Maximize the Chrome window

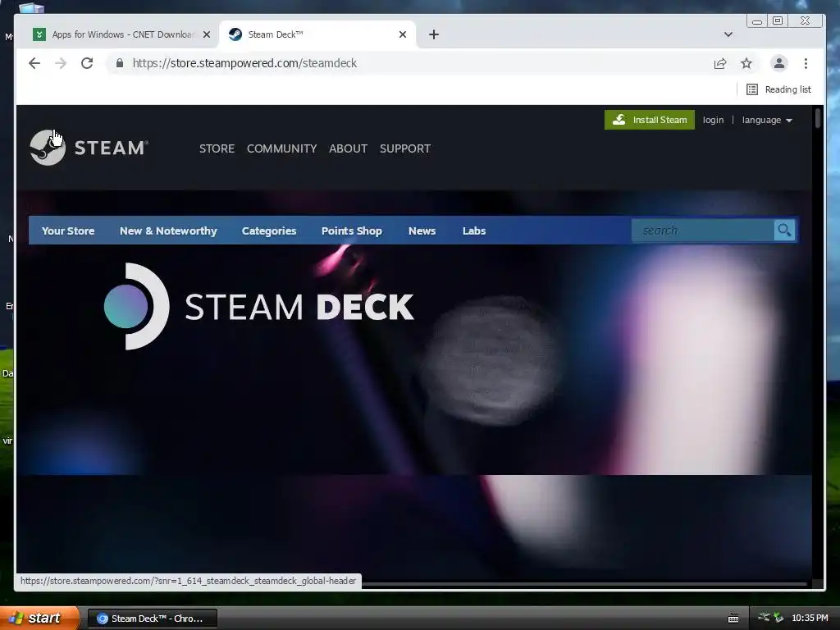778,21
